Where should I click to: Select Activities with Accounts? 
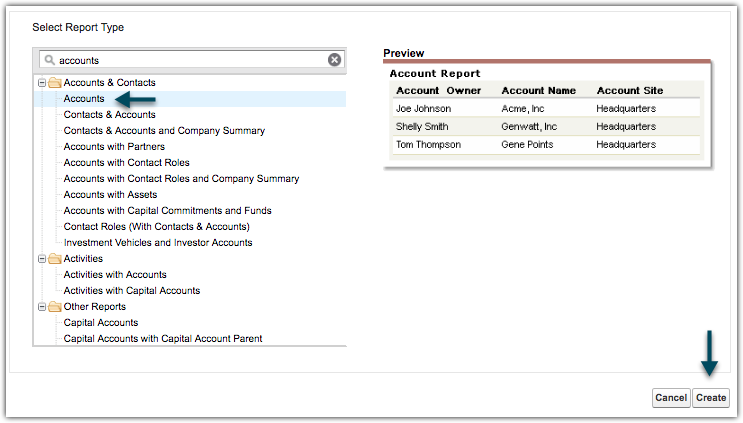click(x=115, y=275)
